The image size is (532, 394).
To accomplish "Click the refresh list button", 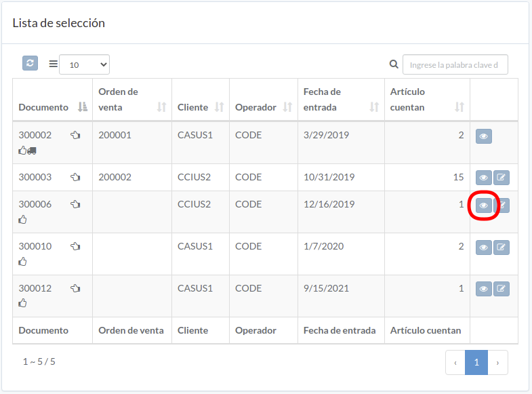I will point(30,63).
